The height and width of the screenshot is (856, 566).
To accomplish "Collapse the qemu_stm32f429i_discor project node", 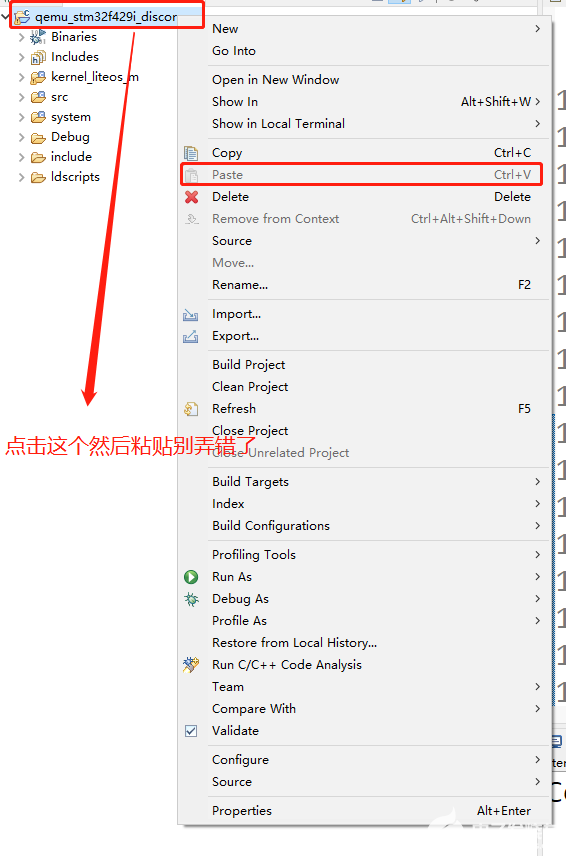I will 5,17.
